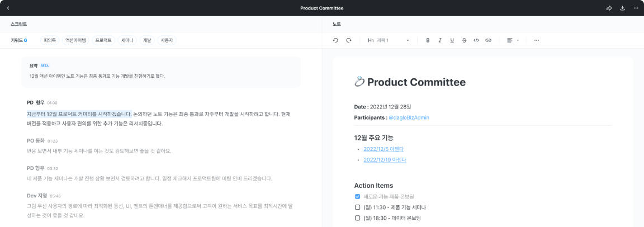Click the share icon in top bar
Viewport: 644px width, 227px height.
tap(609, 8)
